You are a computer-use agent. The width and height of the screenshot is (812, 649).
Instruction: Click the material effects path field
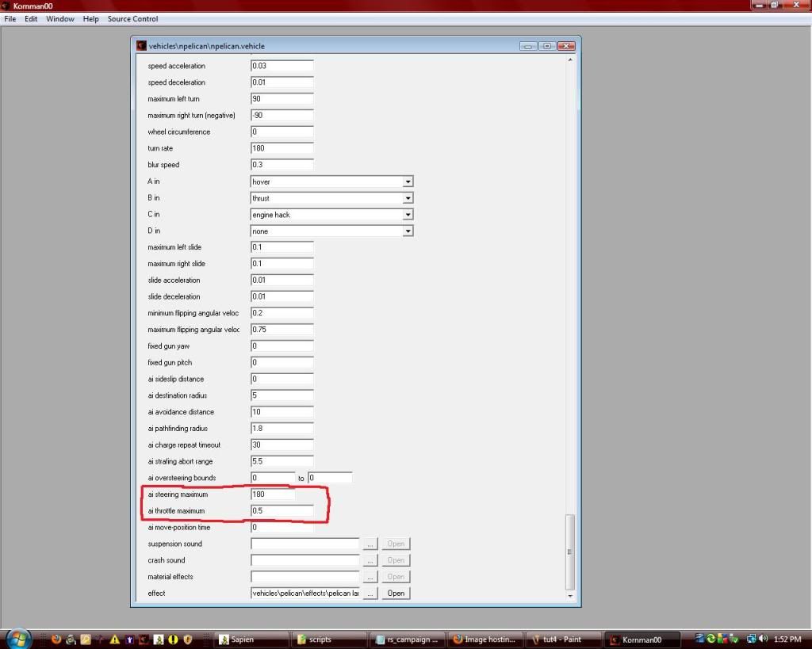[x=305, y=577]
